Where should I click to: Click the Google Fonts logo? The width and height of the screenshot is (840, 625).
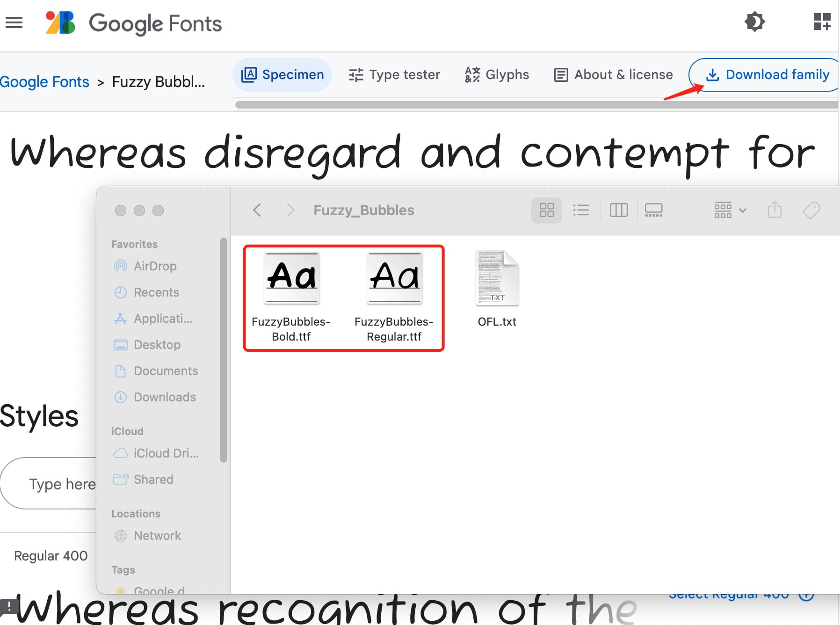(x=133, y=23)
